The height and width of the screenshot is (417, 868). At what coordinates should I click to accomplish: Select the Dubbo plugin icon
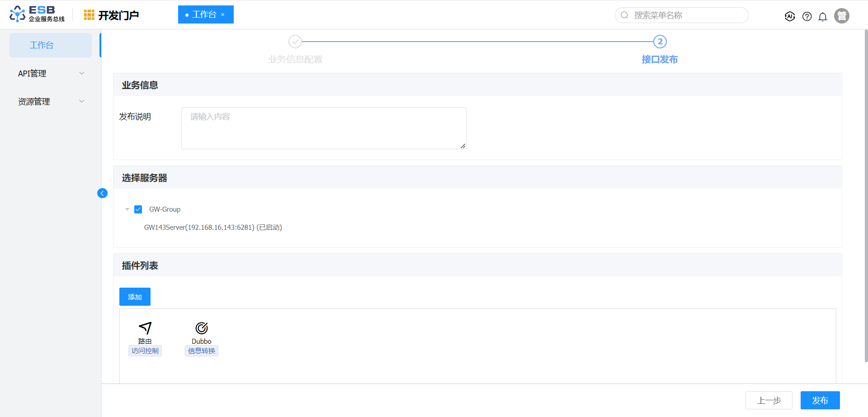[202, 328]
